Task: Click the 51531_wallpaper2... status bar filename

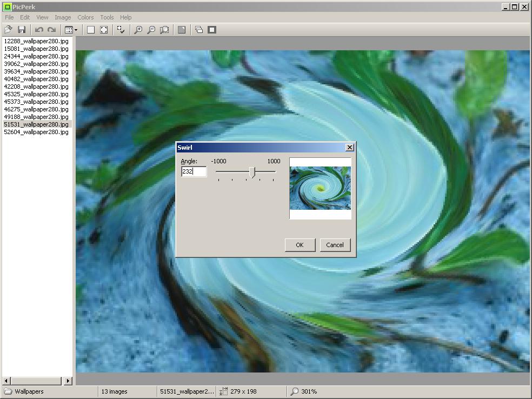Action: click(187, 391)
